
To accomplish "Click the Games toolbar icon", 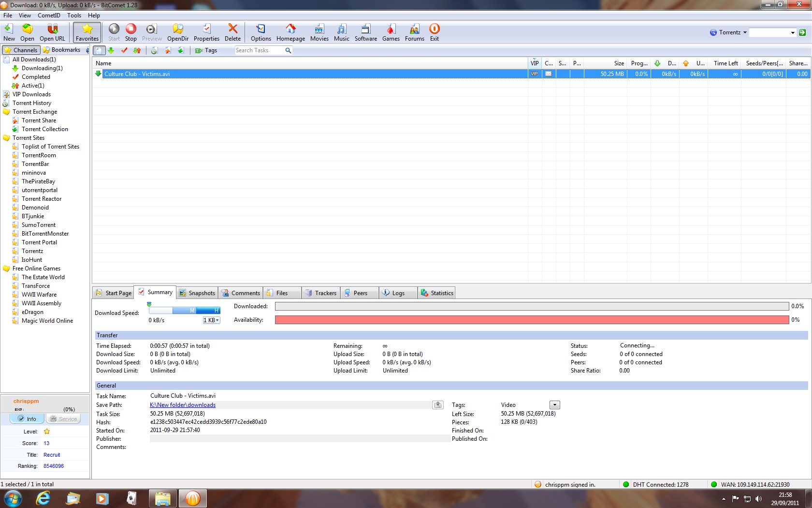I will tap(391, 32).
